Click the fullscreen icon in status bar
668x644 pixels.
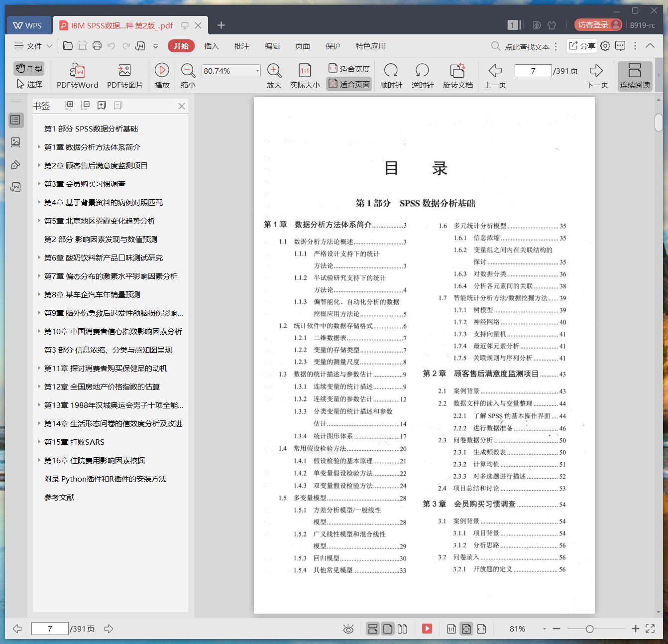(x=650, y=629)
